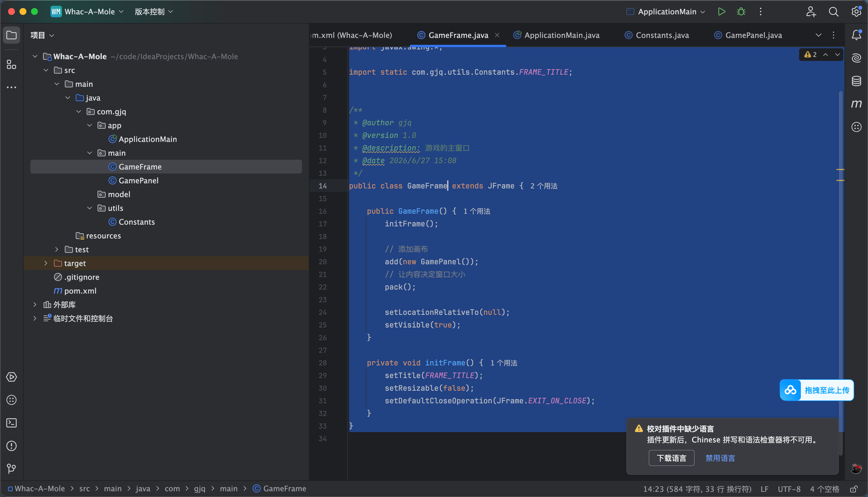Switch to the ApplicationMain.java tab
Screen dimensions: 868x497
557,35
